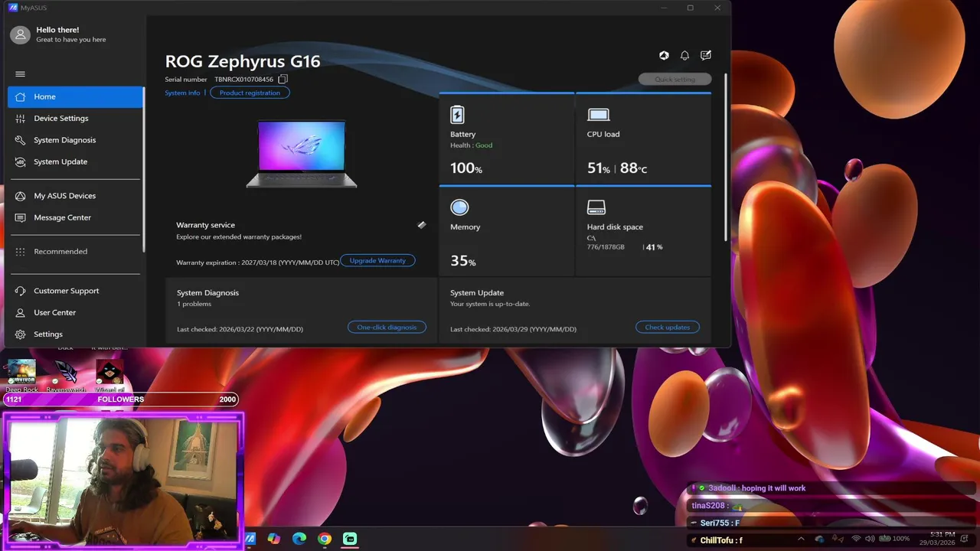Open User Center

click(x=75, y=312)
